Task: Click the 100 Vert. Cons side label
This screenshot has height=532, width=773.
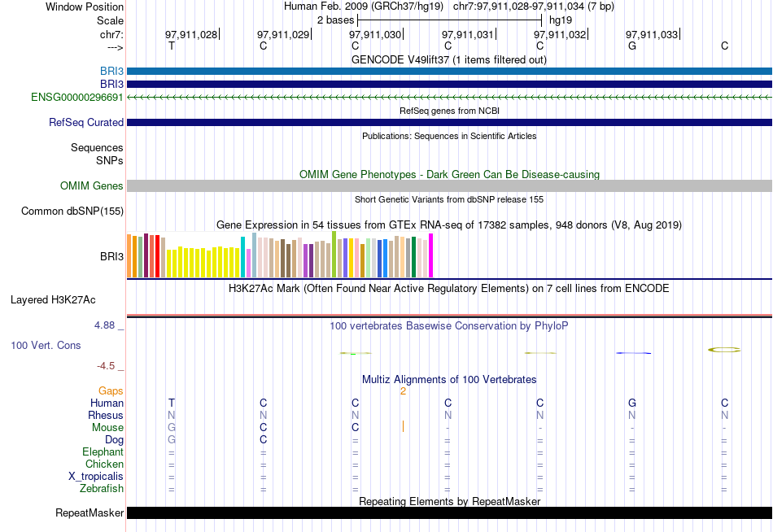Action: coord(46,345)
